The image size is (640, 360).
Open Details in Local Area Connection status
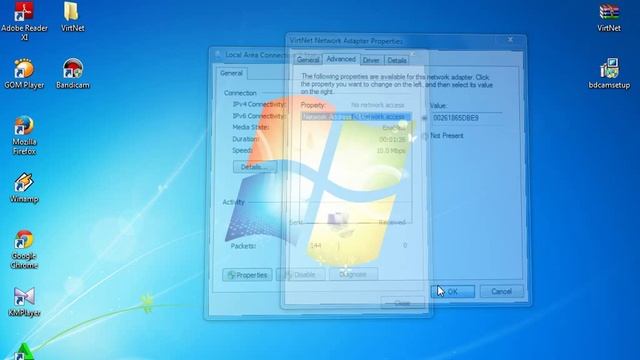click(255, 167)
